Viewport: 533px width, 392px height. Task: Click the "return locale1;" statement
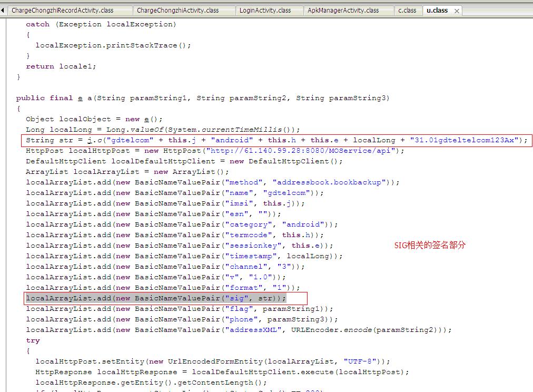[61, 66]
